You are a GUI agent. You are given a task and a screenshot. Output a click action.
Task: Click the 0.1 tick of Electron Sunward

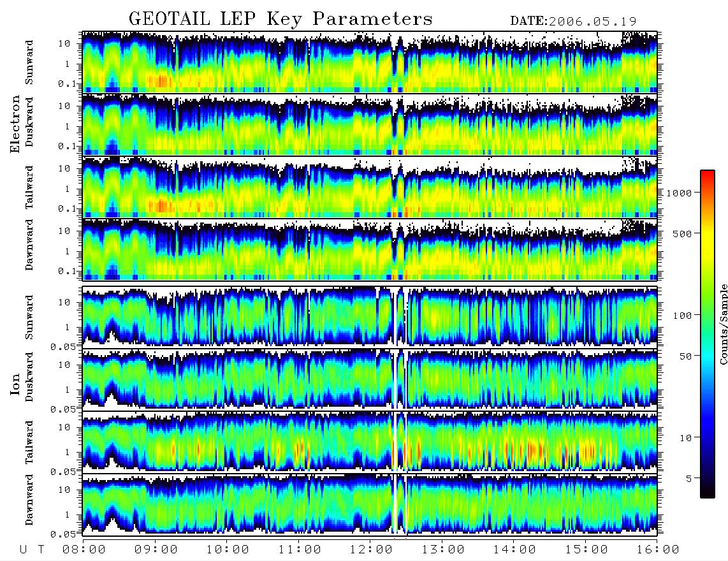click(68, 84)
